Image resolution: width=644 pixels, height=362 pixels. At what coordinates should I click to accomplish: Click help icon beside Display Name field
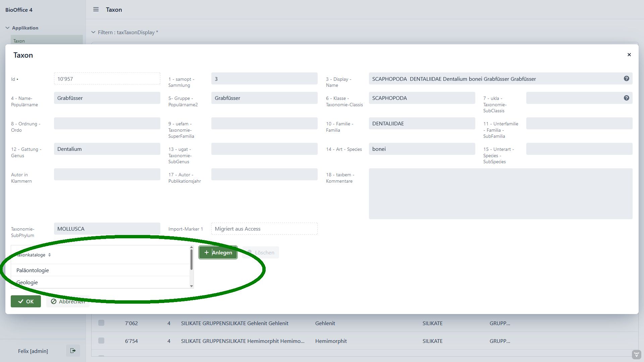(x=626, y=78)
